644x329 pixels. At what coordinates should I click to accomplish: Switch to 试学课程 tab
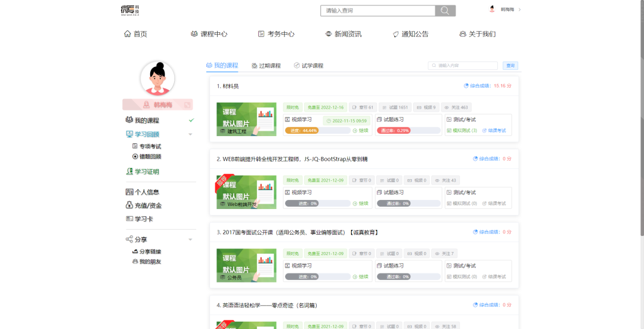(x=308, y=66)
